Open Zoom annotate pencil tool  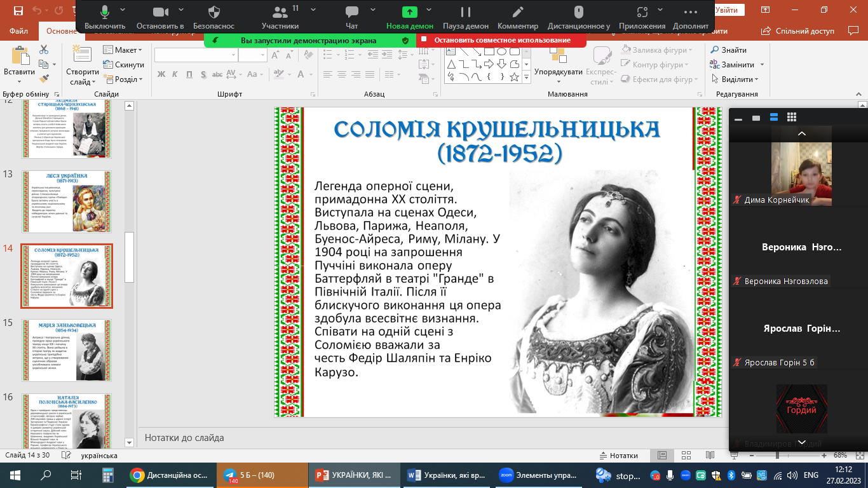click(518, 18)
